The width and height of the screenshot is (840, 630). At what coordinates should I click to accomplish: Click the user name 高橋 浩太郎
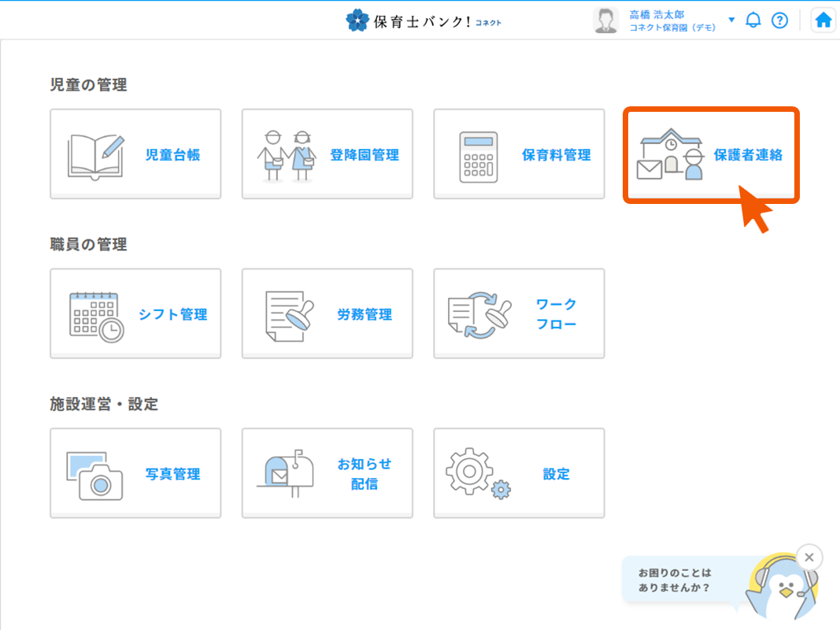coord(657,14)
